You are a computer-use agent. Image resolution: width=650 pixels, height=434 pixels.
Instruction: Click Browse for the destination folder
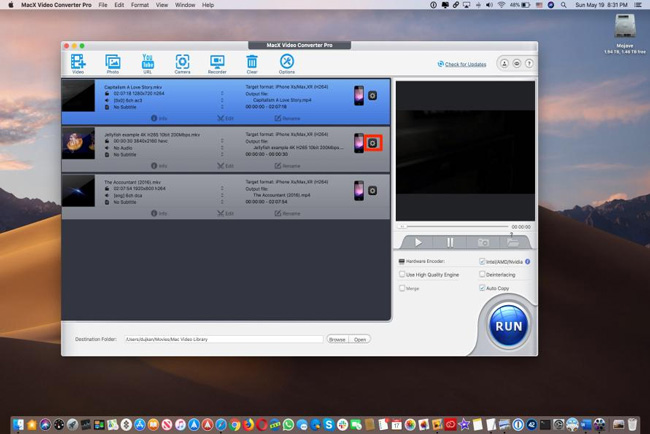coord(337,339)
